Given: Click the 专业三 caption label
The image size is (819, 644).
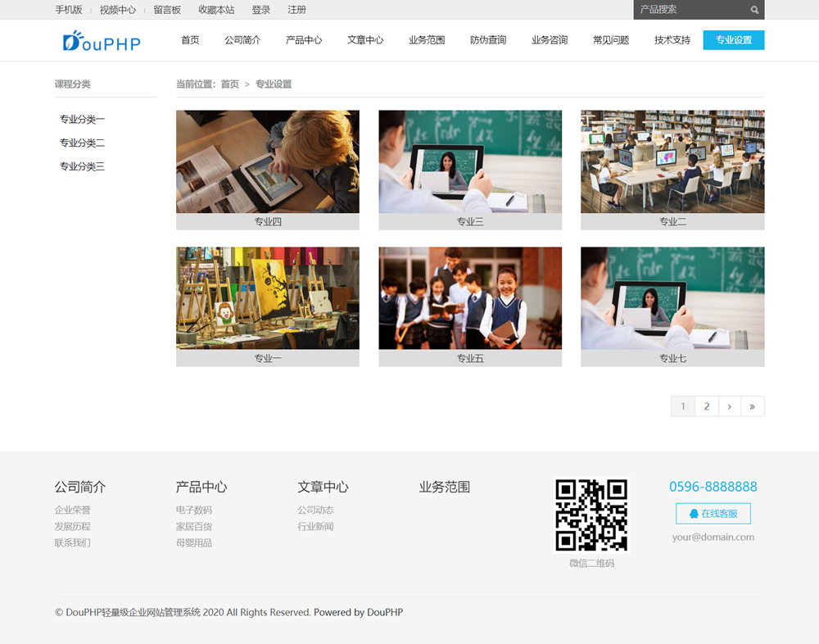Looking at the screenshot, I should (x=470, y=222).
